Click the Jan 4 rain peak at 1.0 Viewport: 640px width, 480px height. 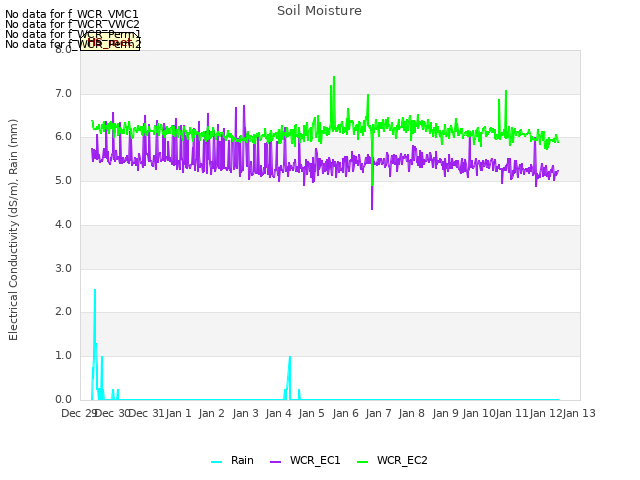[x=290, y=357]
